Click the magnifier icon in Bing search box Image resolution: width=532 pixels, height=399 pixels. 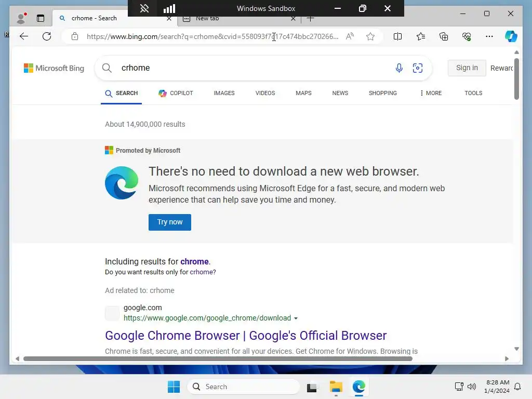click(107, 68)
